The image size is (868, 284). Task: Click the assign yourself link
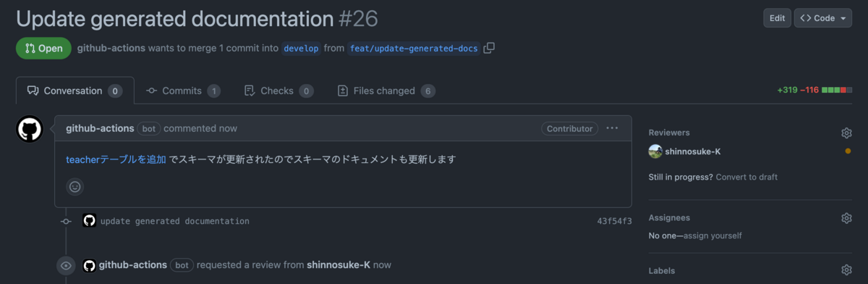coord(713,235)
